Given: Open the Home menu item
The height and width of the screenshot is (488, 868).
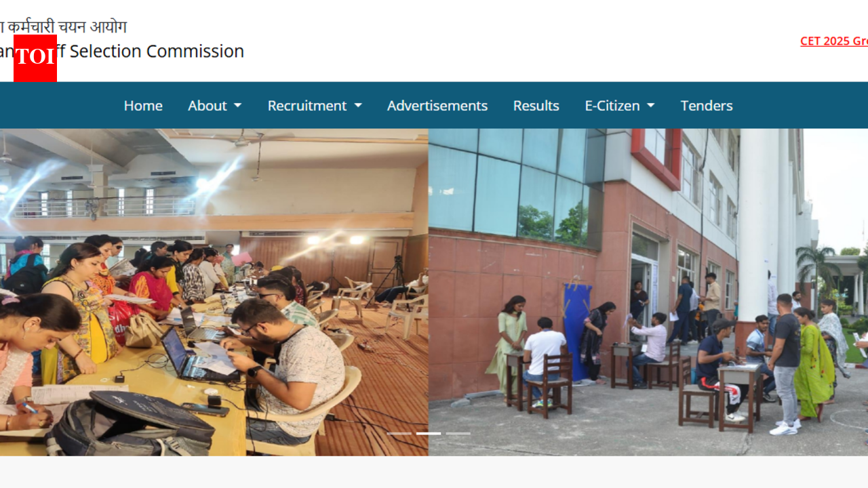Looking at the screenshot, I should tap(143, 106).
